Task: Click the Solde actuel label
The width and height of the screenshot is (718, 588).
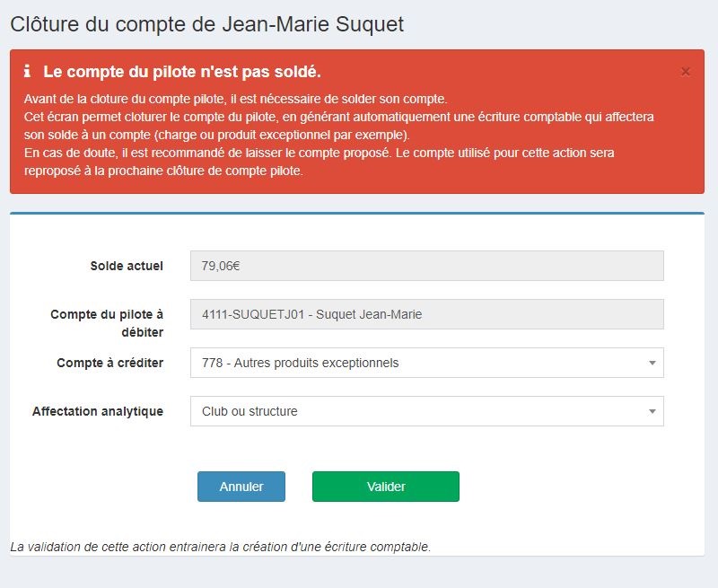Action: click(x=127, y=266)
